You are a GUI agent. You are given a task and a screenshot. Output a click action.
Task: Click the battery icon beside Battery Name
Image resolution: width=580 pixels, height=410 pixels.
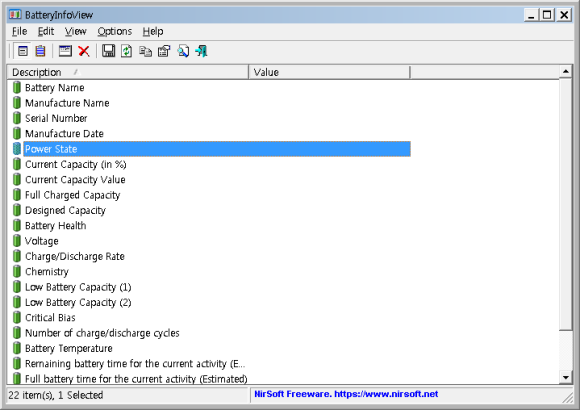click(x=17, y=87)
